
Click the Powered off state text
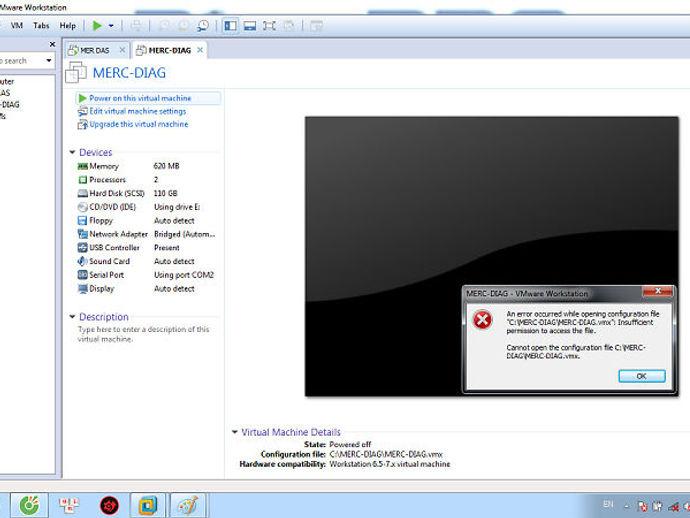(x=350, y=445)
